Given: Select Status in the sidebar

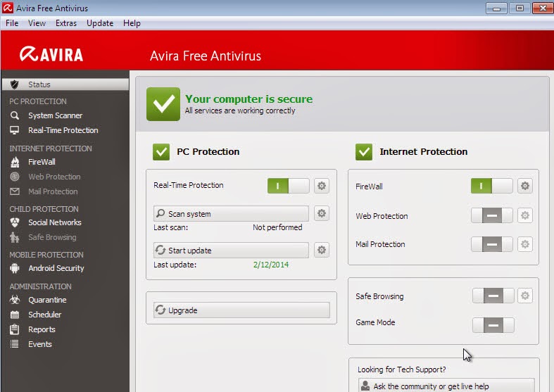Looking at the screenshot, I should pos(65,84).
